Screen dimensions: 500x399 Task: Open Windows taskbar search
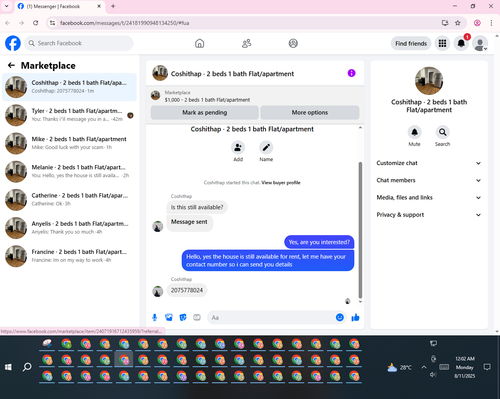click(x=27, y=367)
